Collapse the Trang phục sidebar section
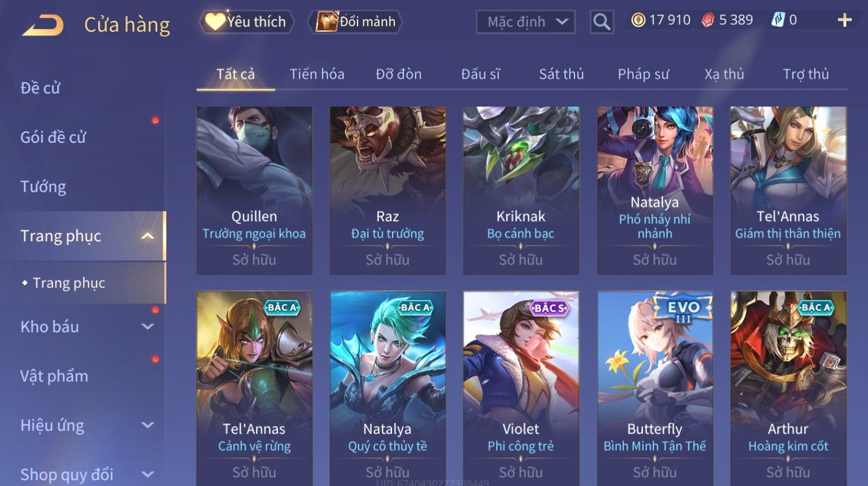Screen dimensions: 868x486 (147, 236)
